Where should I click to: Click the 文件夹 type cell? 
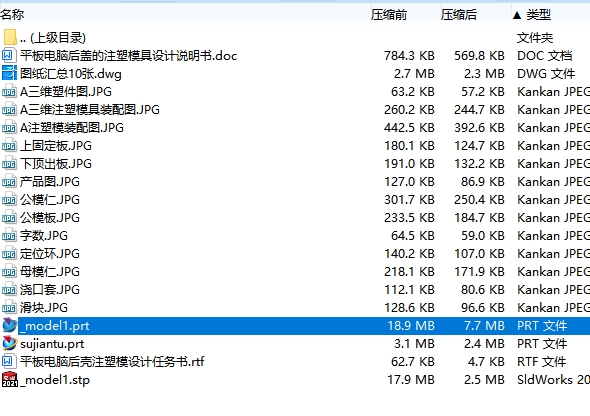(x=535, y=38)
